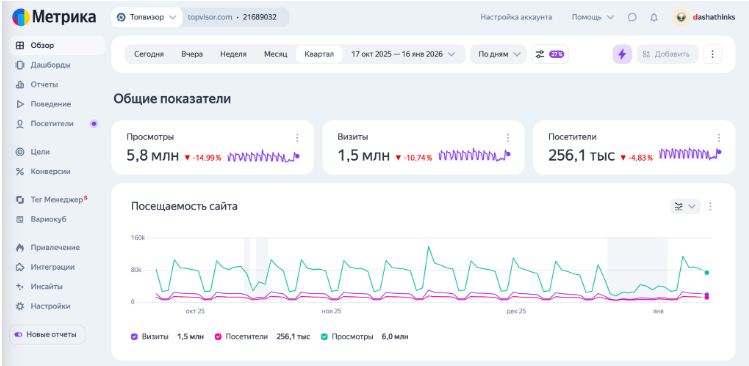The width and height of the screenshot is (749, 366).
Task: Click the дек 25 axis label
Action: pos(516,311)
